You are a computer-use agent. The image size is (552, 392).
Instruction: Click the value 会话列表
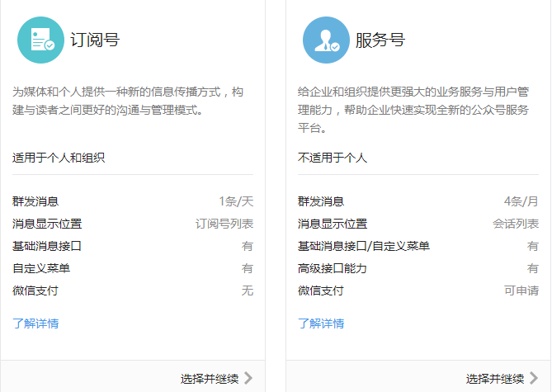(516, 224)
